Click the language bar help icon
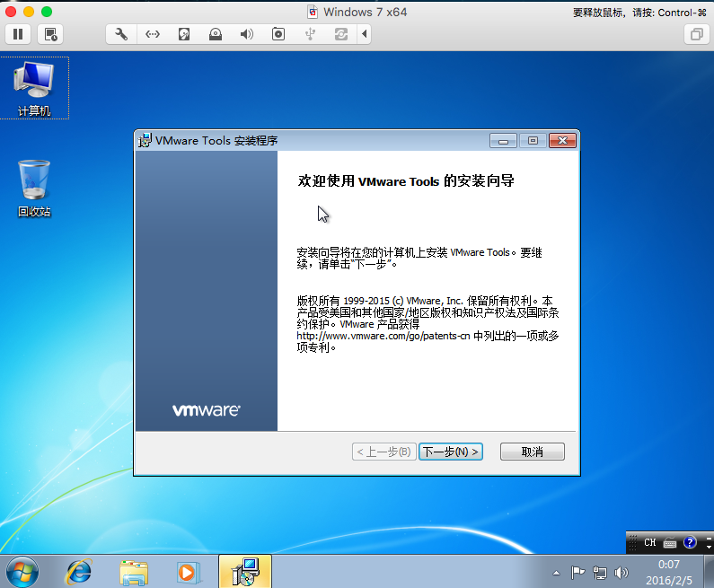The width and height of the screenshot is (714, 588). click(690, 542)
